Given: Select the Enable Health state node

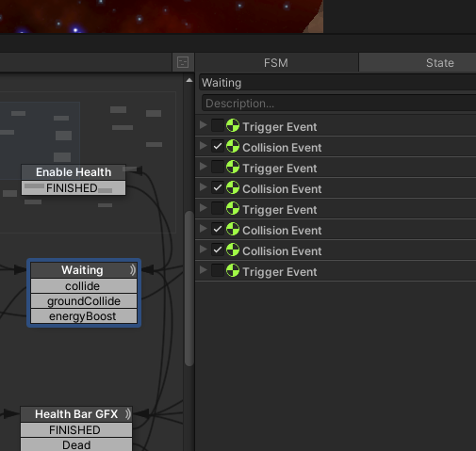Looking at the screenshot, I should tap(74, 172).
